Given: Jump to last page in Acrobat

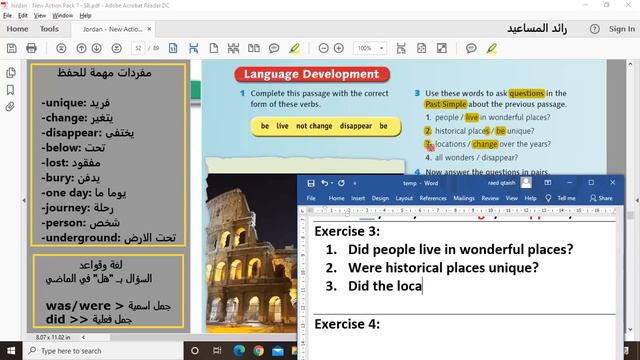Looking at the screenshot, I should click(117, 48).
